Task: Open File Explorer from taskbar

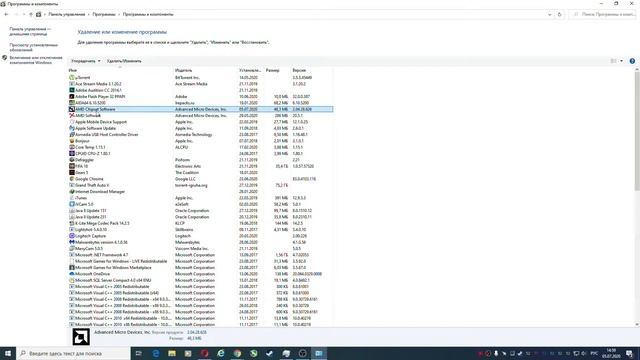Action: [x=172, y=353]
